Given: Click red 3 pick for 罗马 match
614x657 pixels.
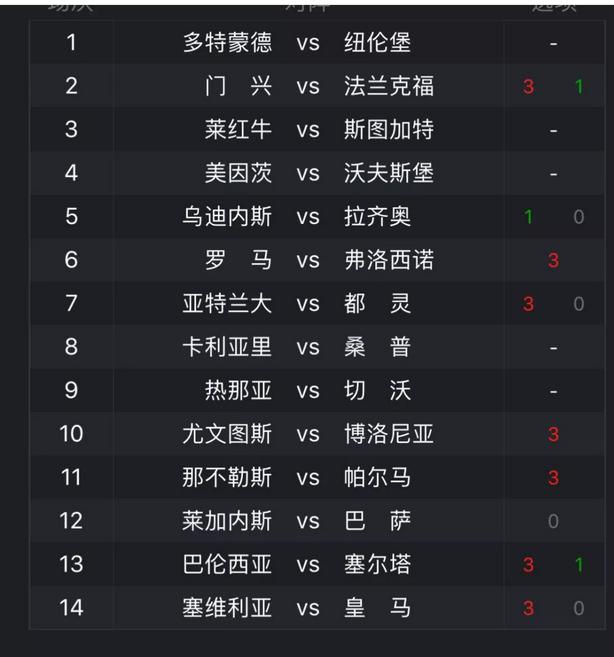Looking at the screenshot, I should coord(553,260).
